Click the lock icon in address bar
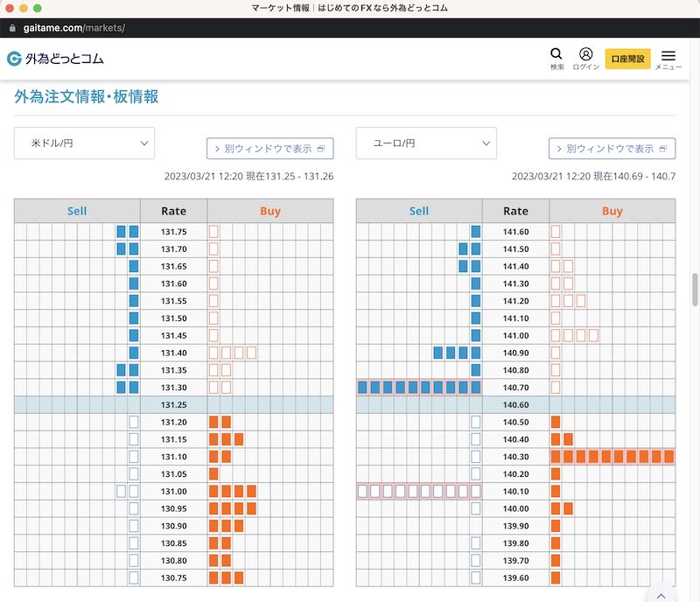700x602 pixels. click(x=12, y=28)
